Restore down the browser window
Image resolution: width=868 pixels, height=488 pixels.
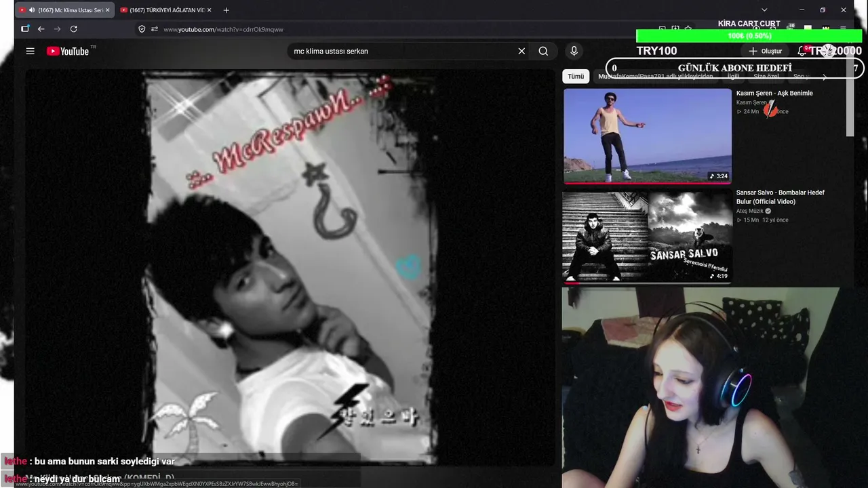[823, 10]
